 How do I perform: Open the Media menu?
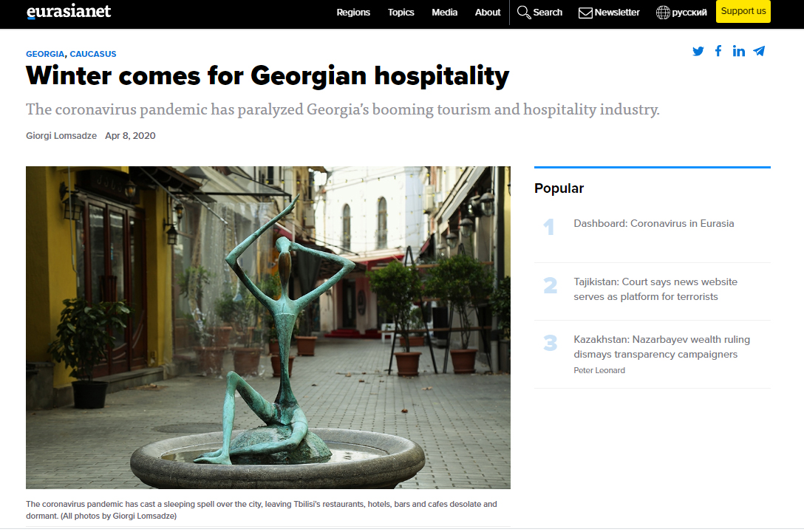point(444,13)
